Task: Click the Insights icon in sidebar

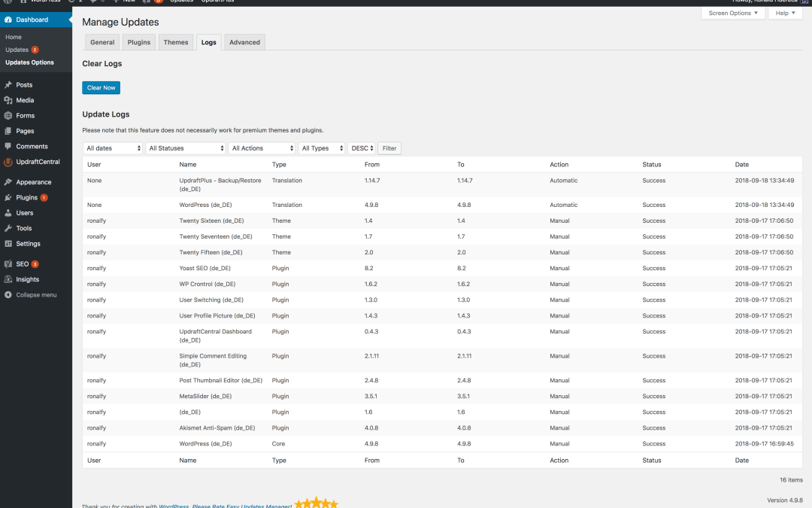Action: coord(8,279)
